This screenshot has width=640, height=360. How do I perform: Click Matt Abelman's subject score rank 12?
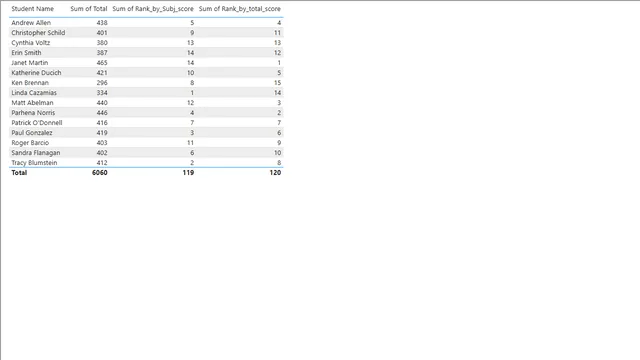[x=190, y=103]
